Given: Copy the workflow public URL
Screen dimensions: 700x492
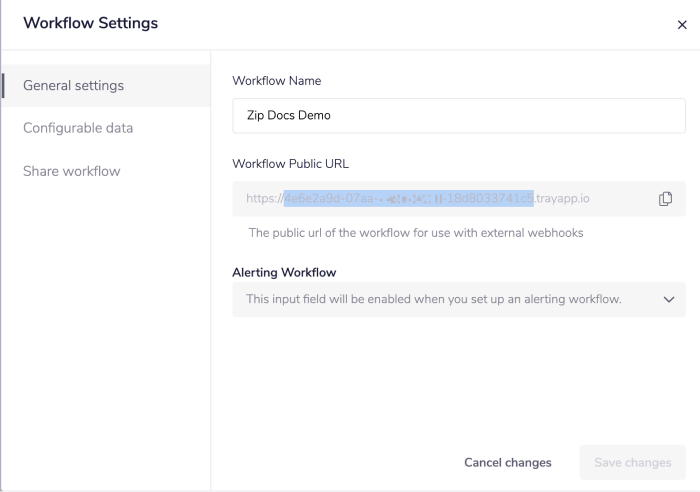Looking at the screenshot, I should coord(665,199).
